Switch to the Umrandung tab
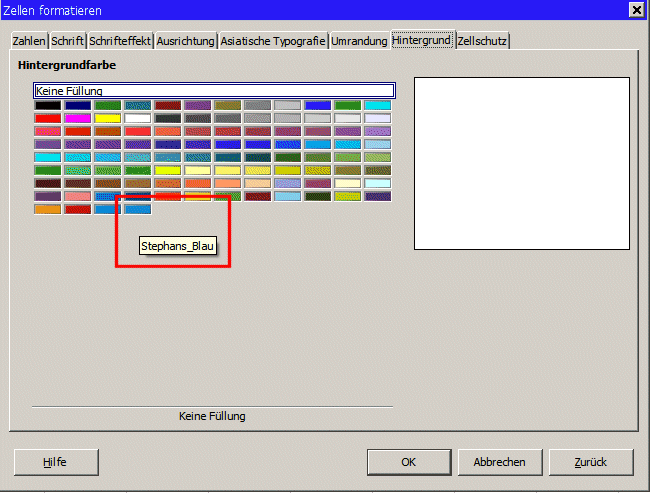This screenshot has width=650, height=493. [359, 41]
